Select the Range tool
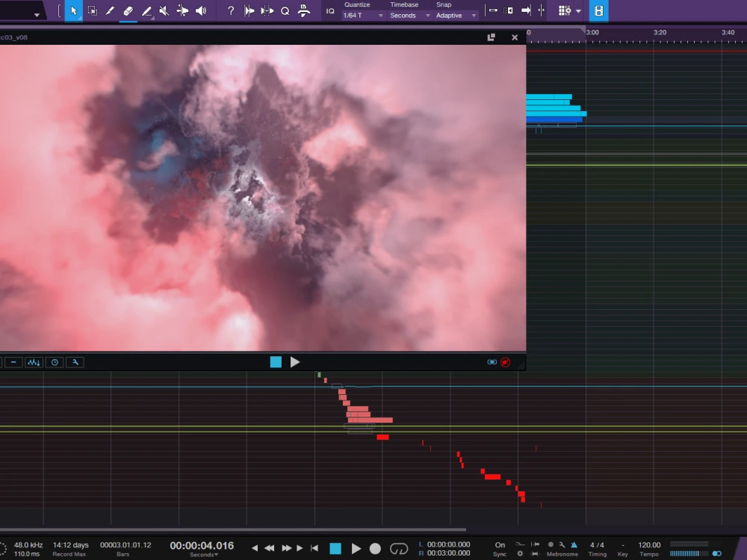This screenshot has width=747, height=560. (93, 10)
